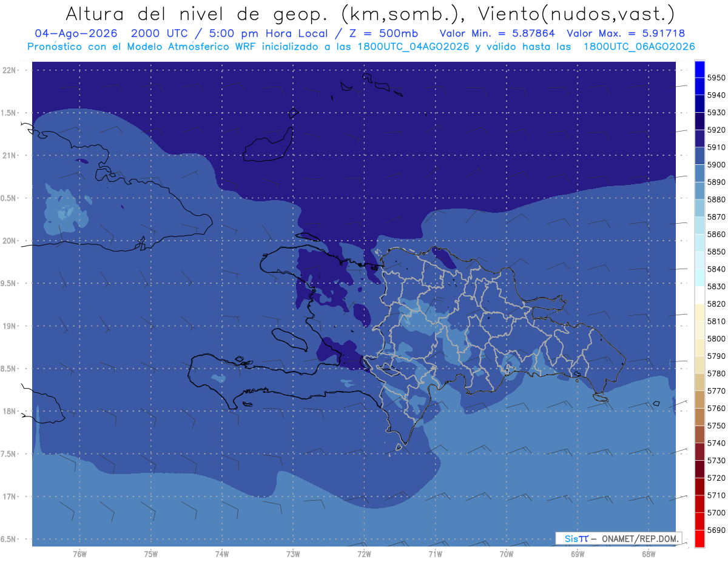Click the "17N" latitude axis label
The height and width of the screenshot is (562, 728).
(9, 497)
